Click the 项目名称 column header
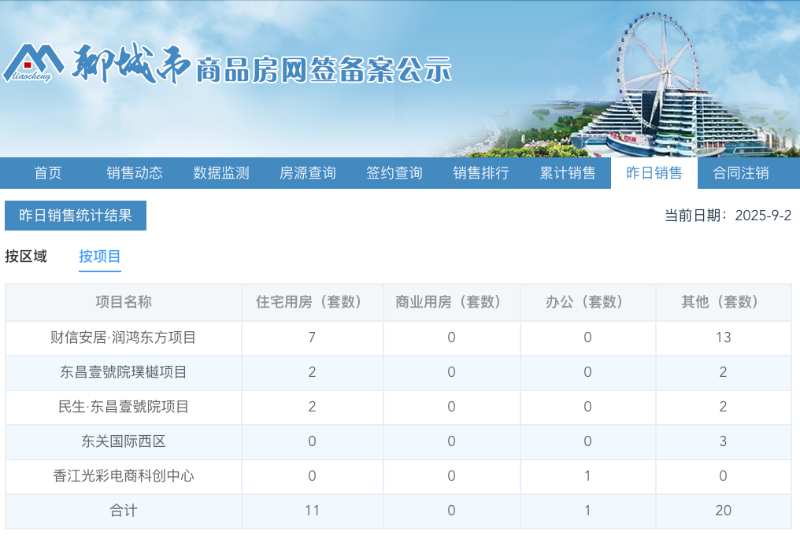The height and width of the screenshot is (546, 800). pos(123,302)
